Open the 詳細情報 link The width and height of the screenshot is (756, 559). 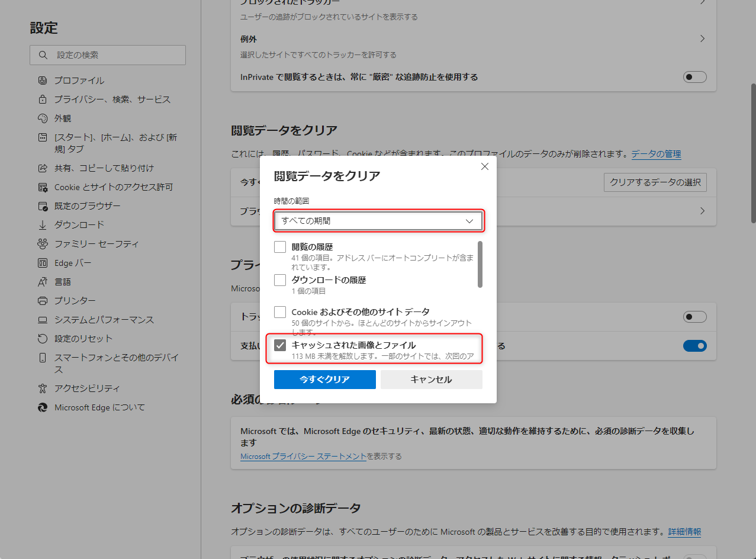(685, 532)
